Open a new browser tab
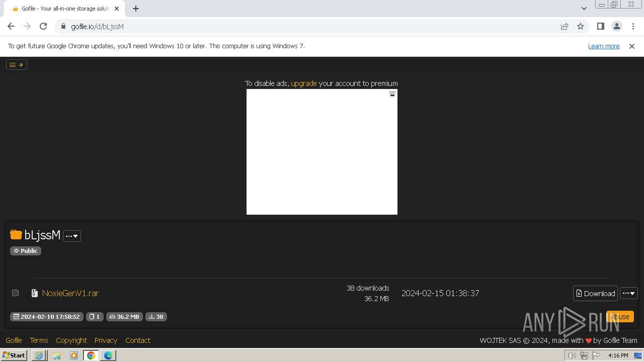This screenshot has width=644, height=362. point(136,9)
